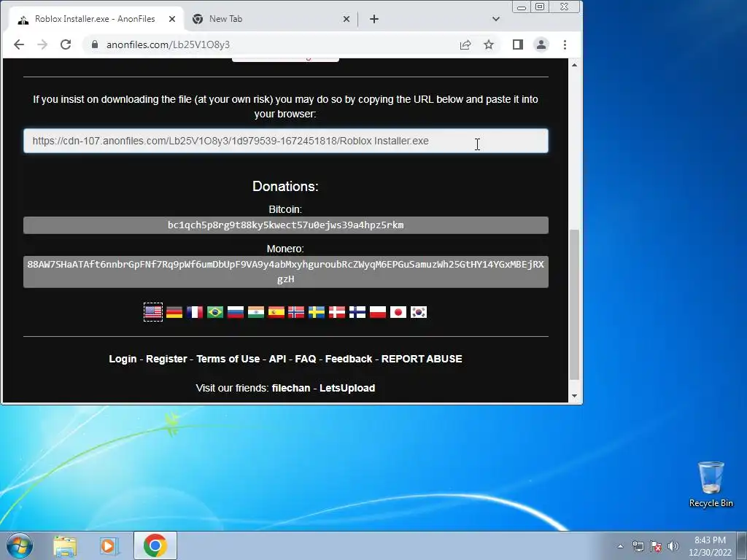
Task: Reload the AnonFiles page
Action: click(x=66, y=44)
